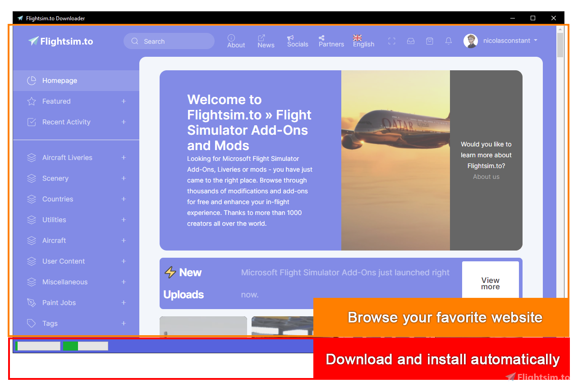Open the shopping bag icon
This screenshot has height=392, width=578.
click(x=430, y=41)
